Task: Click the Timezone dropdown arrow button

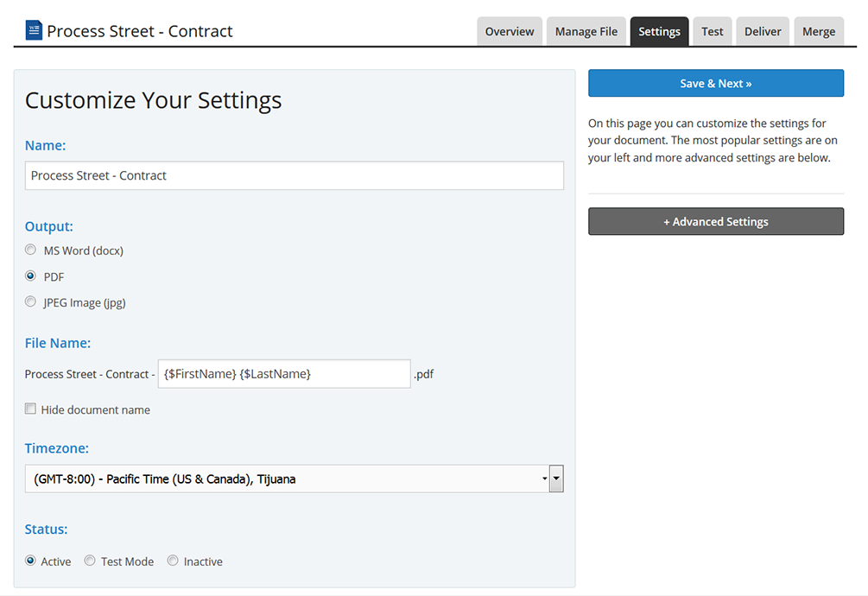Action: 556,479
